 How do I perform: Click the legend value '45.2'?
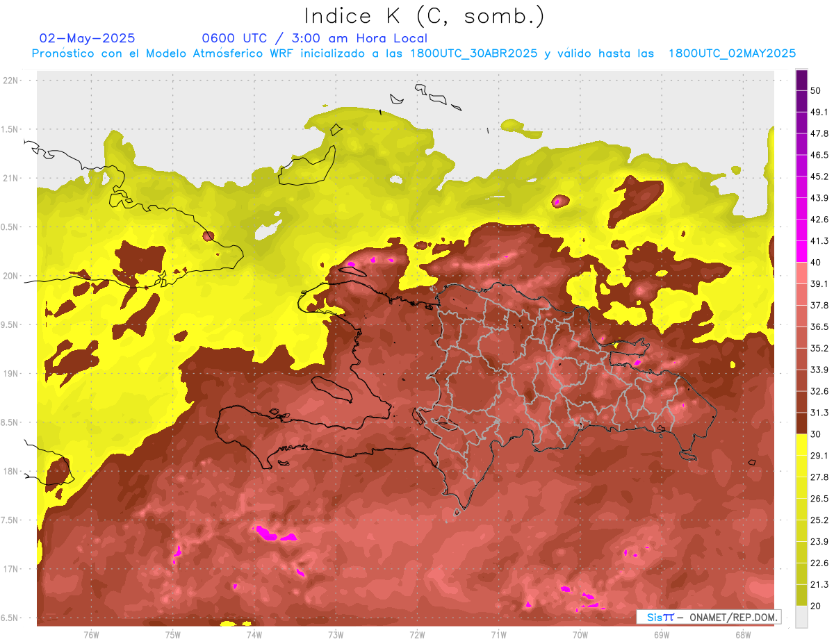[x=819, y=176]
